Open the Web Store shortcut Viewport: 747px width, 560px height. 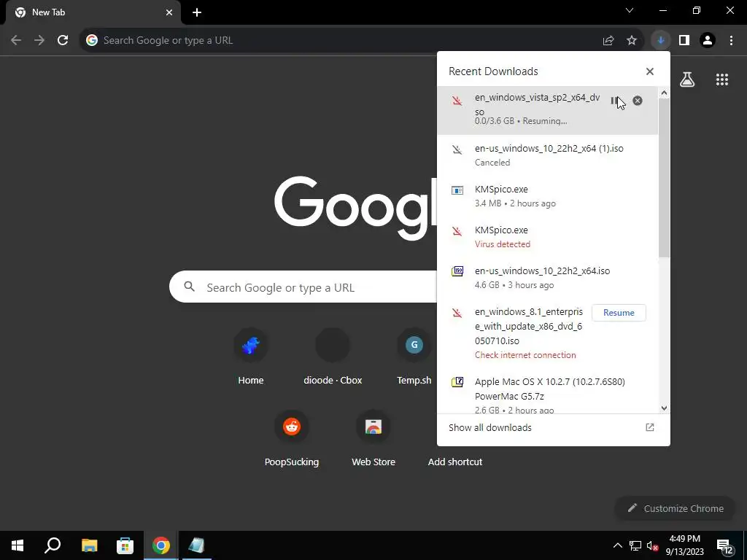tap(373, 438)
